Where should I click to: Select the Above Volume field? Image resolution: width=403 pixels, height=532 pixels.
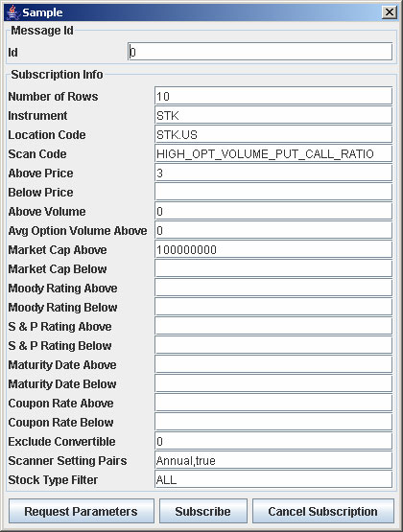coord(273,211)
